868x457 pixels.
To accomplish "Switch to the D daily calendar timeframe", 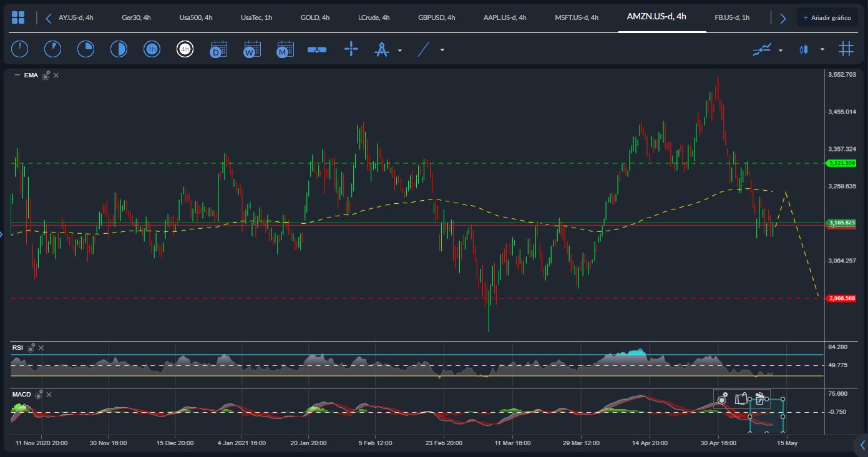I will click(x=218, y=49).
